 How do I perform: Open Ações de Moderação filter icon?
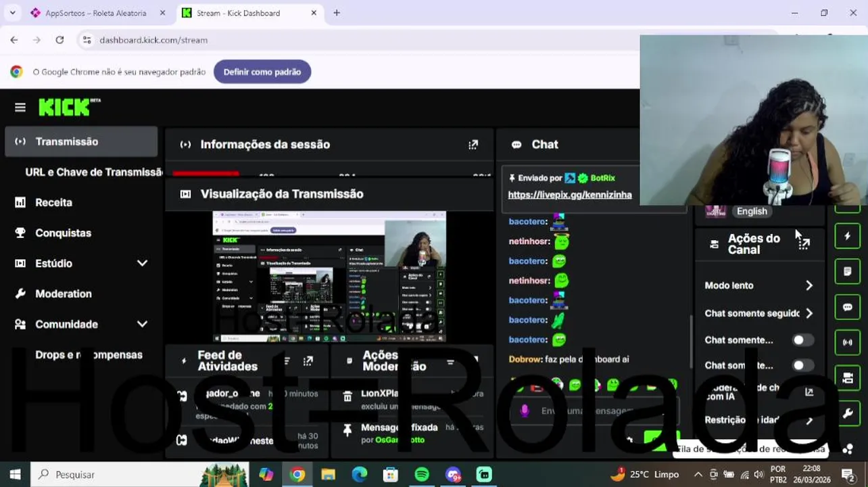[x=450, y=363]
